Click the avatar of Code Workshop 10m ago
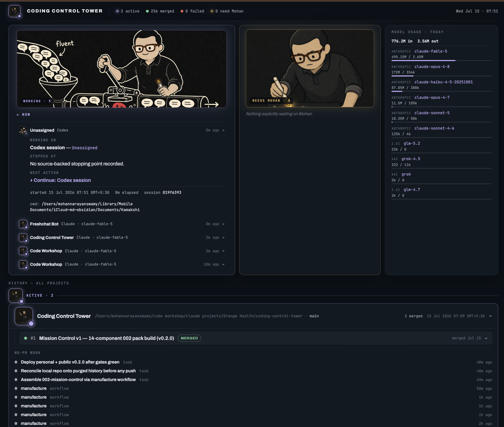 23,264
